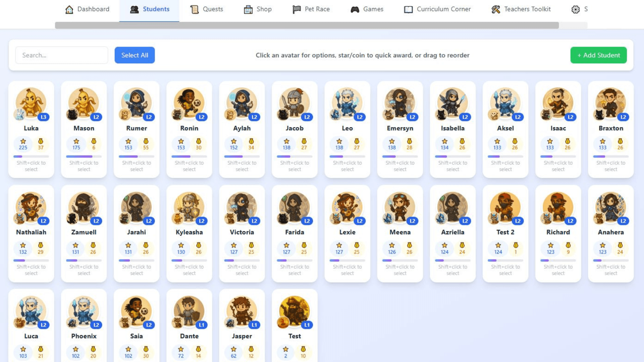Image resolution: width=644 pixels, height=362 pixels.
Task: Open Pet Race via the flag icon
Action: pyautogui.click(x=297, y=9)
